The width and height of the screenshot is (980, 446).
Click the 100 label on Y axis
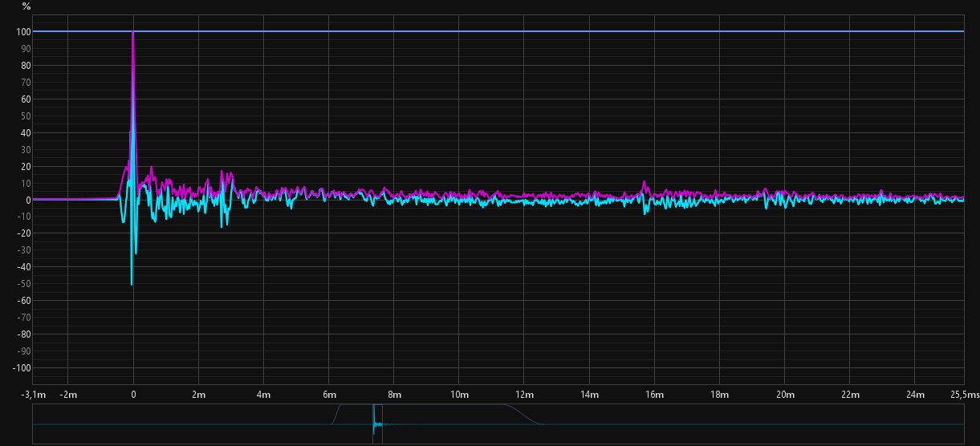23,32
